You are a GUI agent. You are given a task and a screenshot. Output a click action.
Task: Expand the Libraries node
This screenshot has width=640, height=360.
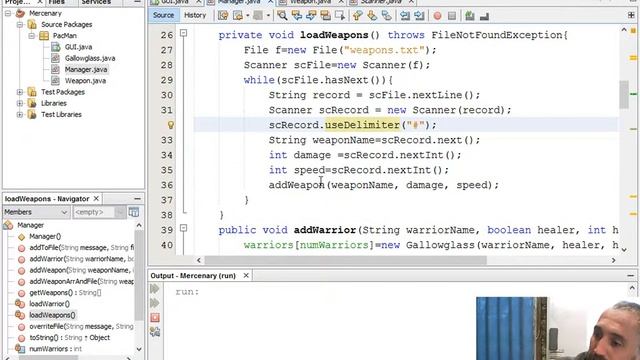(x=20, y=103)
